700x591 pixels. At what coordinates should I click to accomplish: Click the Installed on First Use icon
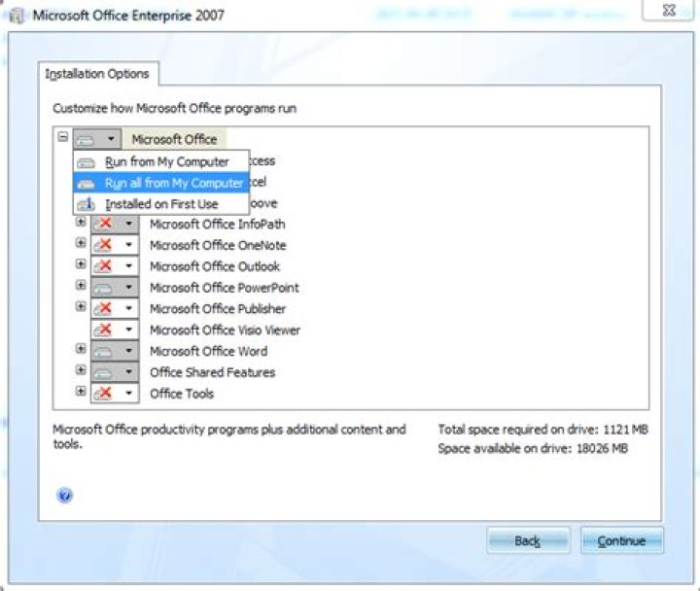tap(87, 204)
